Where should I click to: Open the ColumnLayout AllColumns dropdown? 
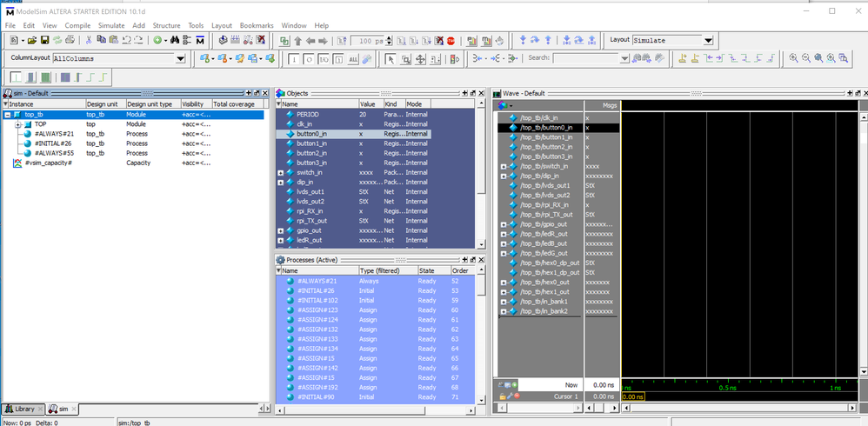click(x=181, y=59)
